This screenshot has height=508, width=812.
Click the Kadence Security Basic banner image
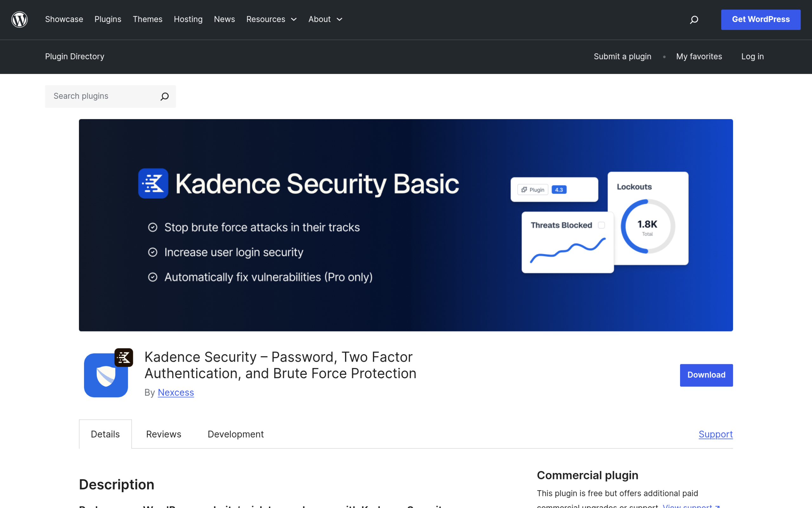[406, 225]
